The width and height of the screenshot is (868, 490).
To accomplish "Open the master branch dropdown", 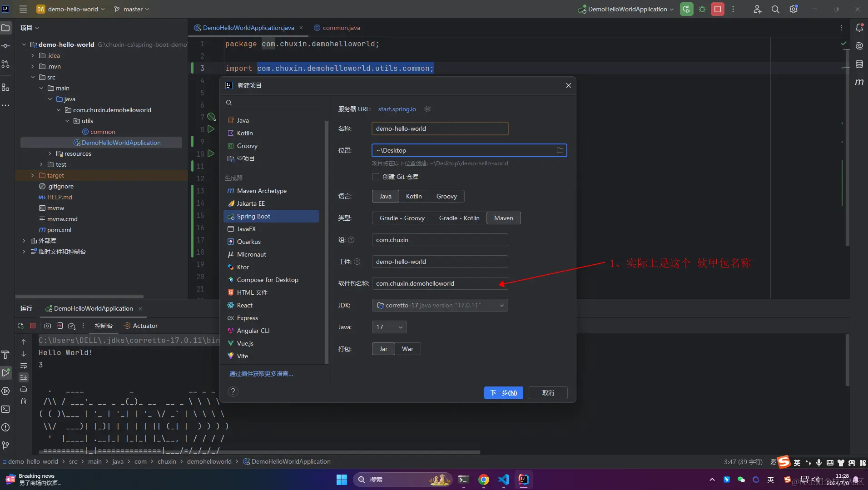I will click(x=132, y=9).
